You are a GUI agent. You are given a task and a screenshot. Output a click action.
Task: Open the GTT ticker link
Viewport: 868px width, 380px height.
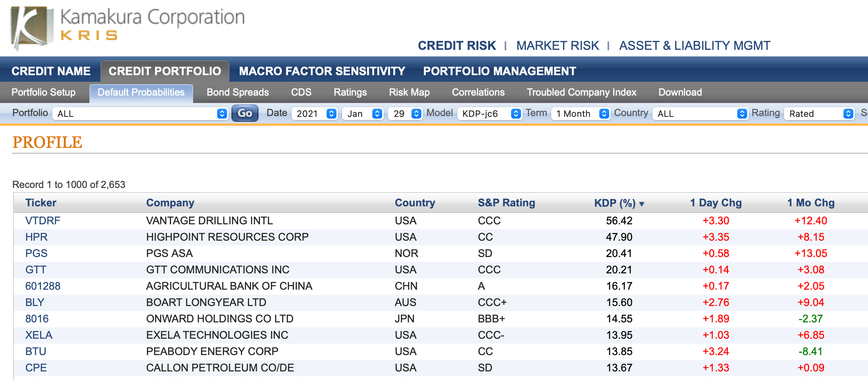[x=36, y=270]
